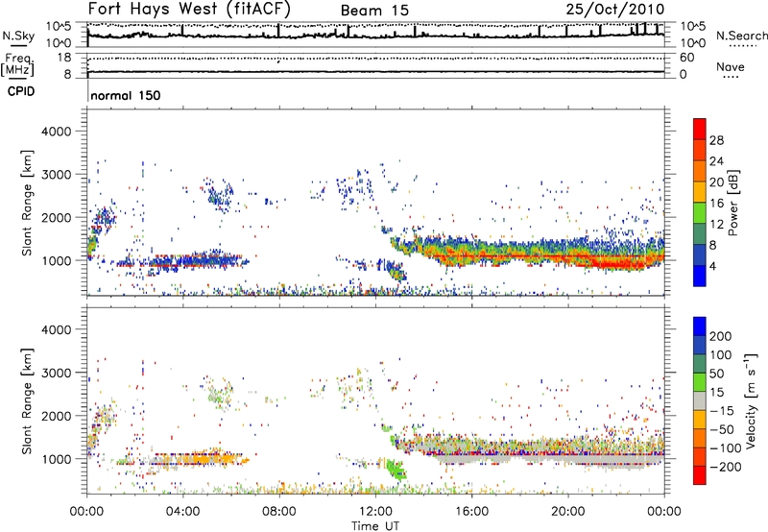
Task: Click the N.Search legend label
Action: (x=741, y=36)
